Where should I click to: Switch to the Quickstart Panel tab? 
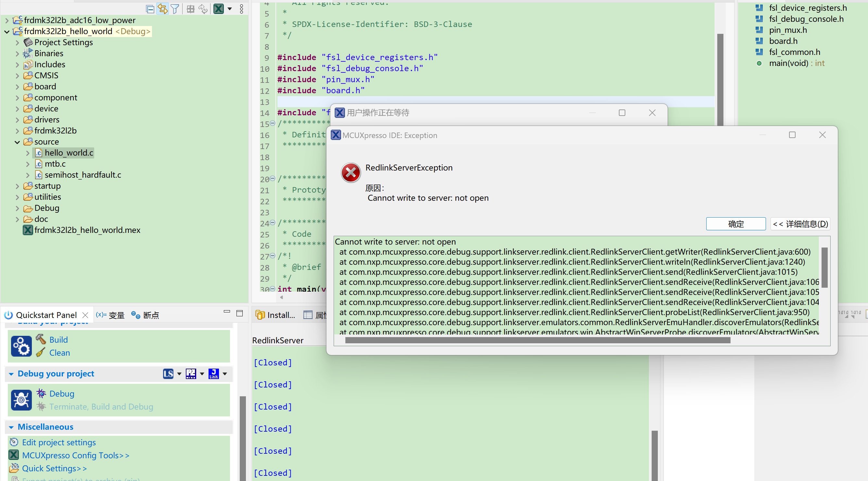click(x=46, y=315)
